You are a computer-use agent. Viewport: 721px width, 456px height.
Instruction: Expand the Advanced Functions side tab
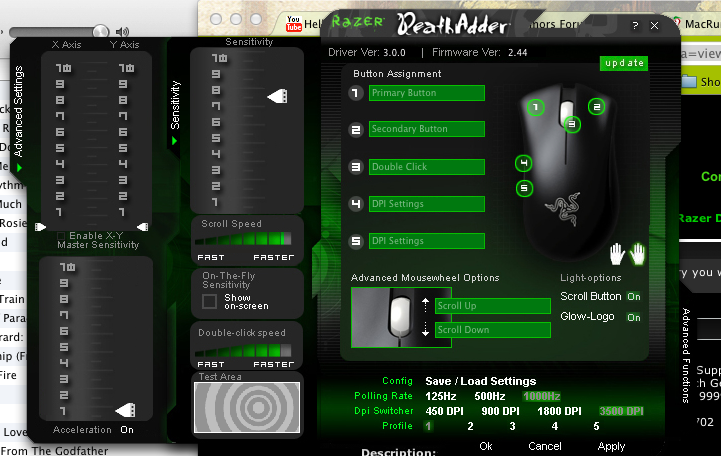686,355
